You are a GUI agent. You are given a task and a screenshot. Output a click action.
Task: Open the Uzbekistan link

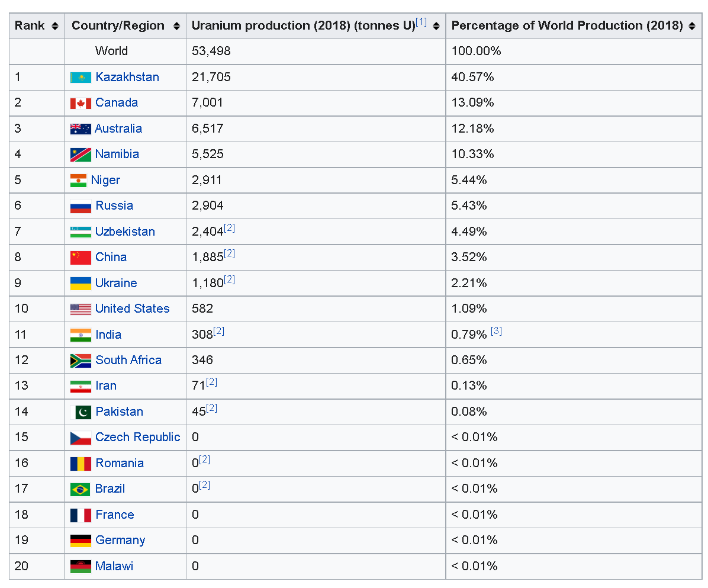point(125,232)
